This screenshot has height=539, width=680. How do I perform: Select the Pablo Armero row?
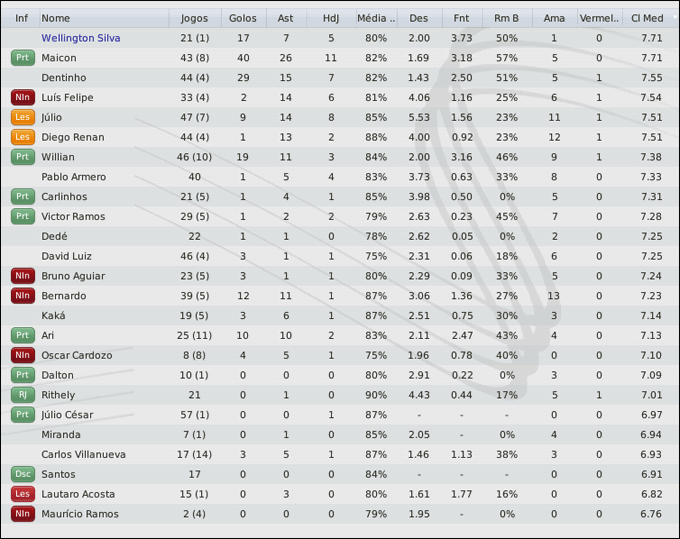(73, 177)
